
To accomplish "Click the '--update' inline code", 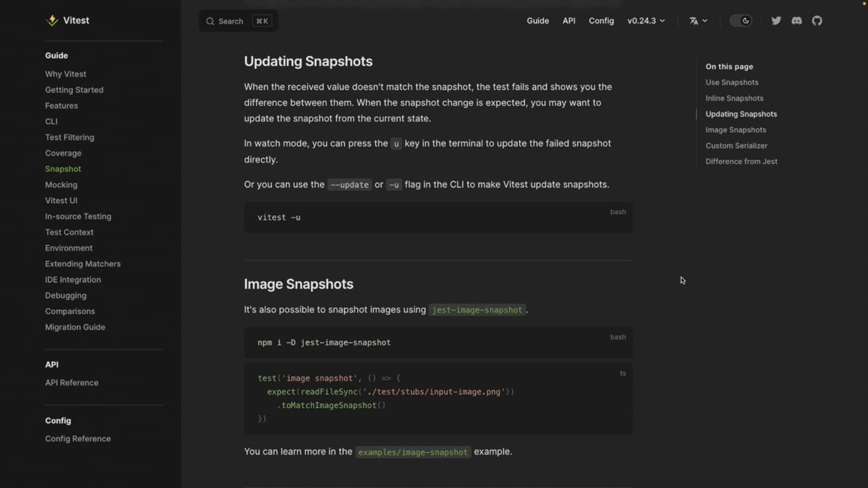I will [x=349, y=184].
